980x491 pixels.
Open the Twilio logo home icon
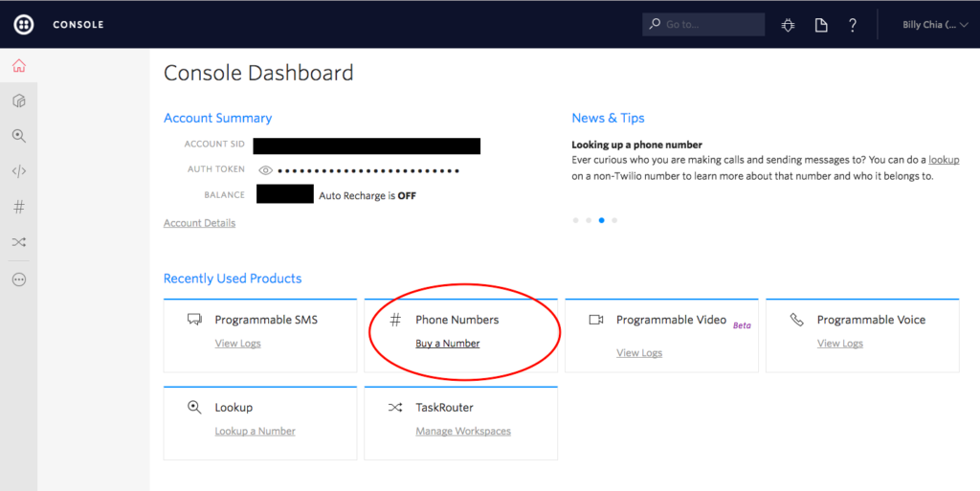(x=24, y=24)
